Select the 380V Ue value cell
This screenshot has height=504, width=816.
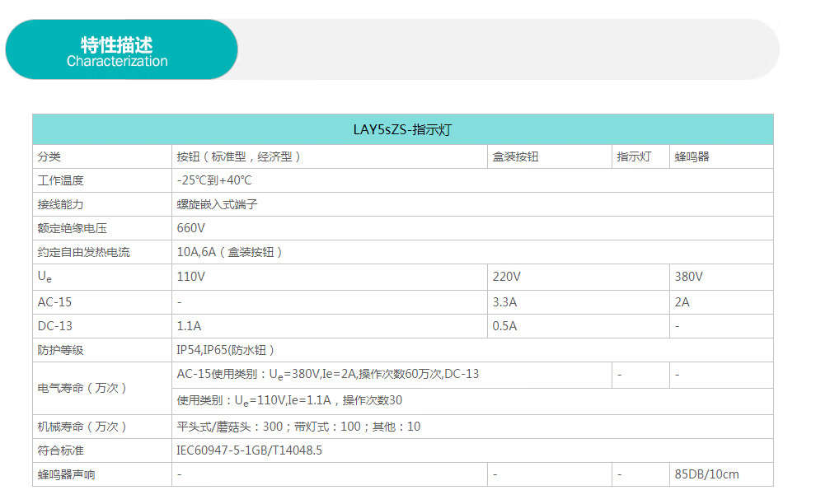click(721, 277)
